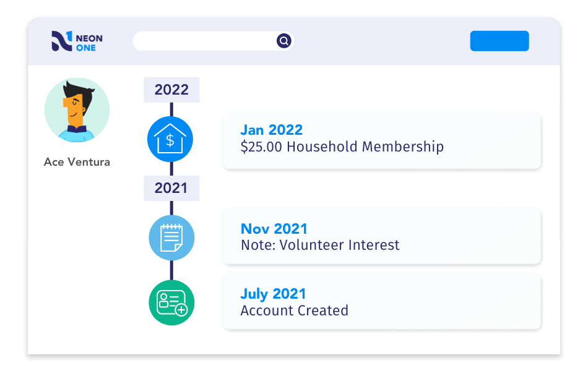Jump to the 2022 timeline marker
The image size is (588, 371).
click(171, 90)
